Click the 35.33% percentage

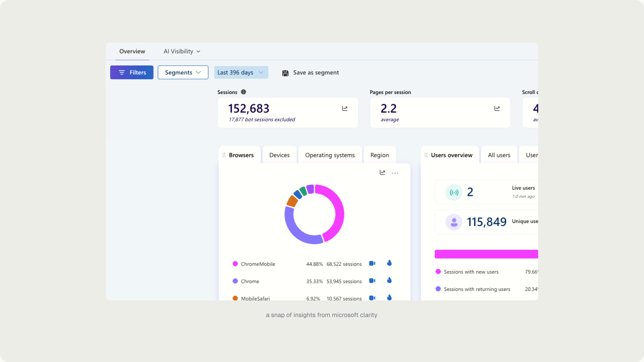click(314, 281)
